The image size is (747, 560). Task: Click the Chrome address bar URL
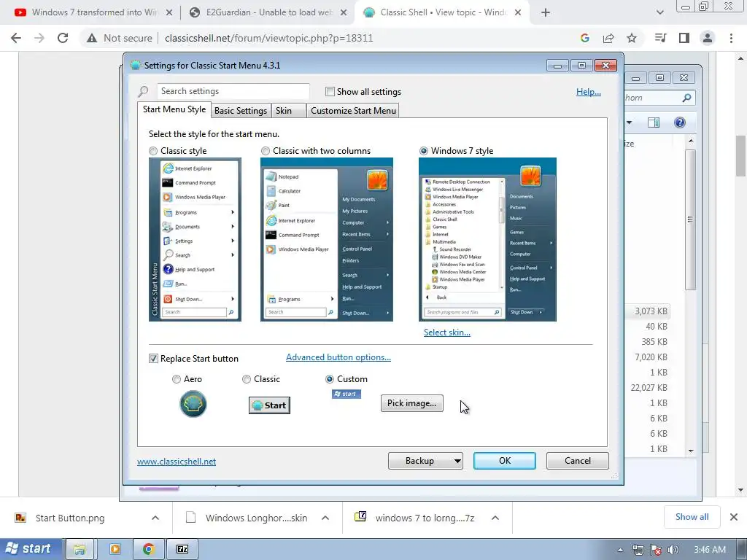(x=268, y=38)
